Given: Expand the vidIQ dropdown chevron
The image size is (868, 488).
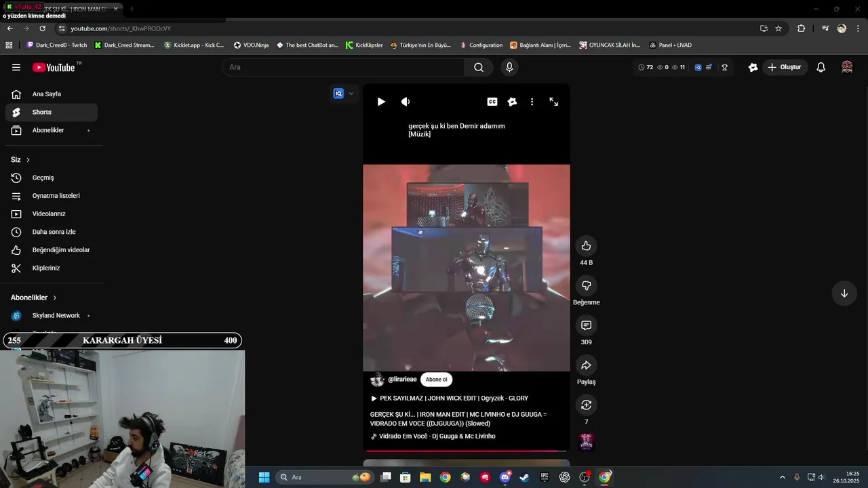Looking at the screenshot, I should coord(351,94).
